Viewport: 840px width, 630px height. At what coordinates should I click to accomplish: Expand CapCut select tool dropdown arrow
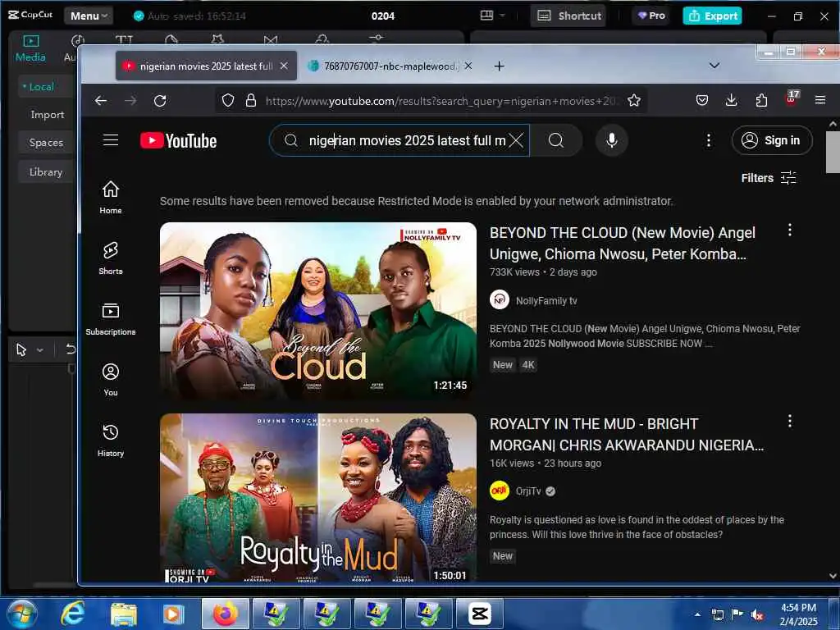coord(39,350)
